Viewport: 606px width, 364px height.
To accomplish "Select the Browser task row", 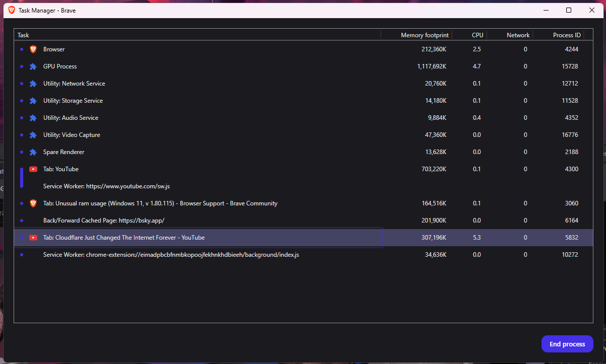I will 303,49.
